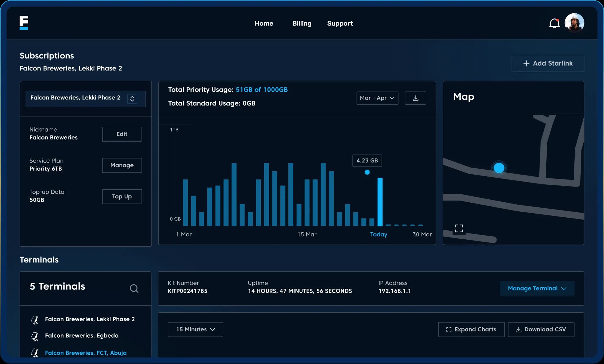Click the 50GB top-up data value
This screenshot has width=604, height=364.
[37, 200]
